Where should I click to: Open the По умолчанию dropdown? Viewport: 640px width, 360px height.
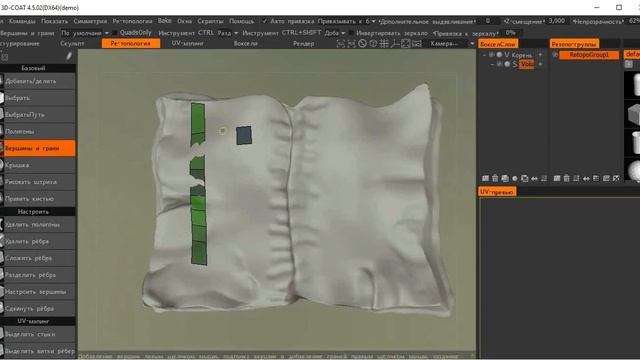[x=85, y=33]
